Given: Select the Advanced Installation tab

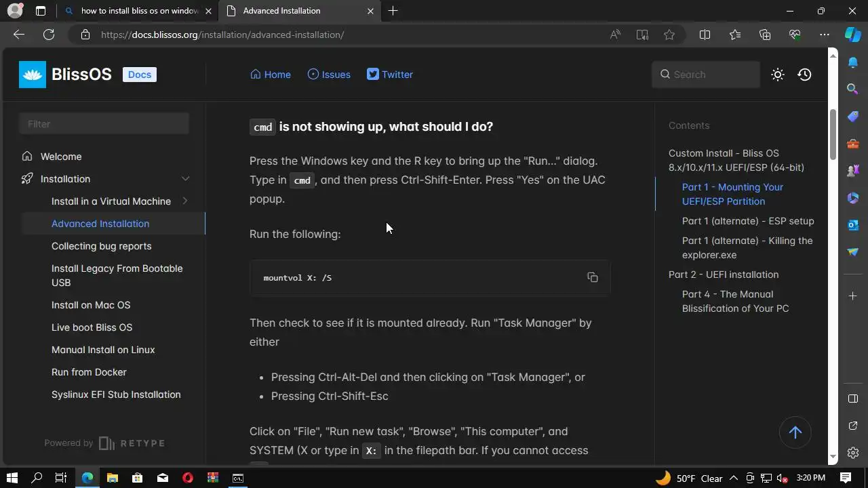Looking at the screenshot, I should click(x=298, y=11).
